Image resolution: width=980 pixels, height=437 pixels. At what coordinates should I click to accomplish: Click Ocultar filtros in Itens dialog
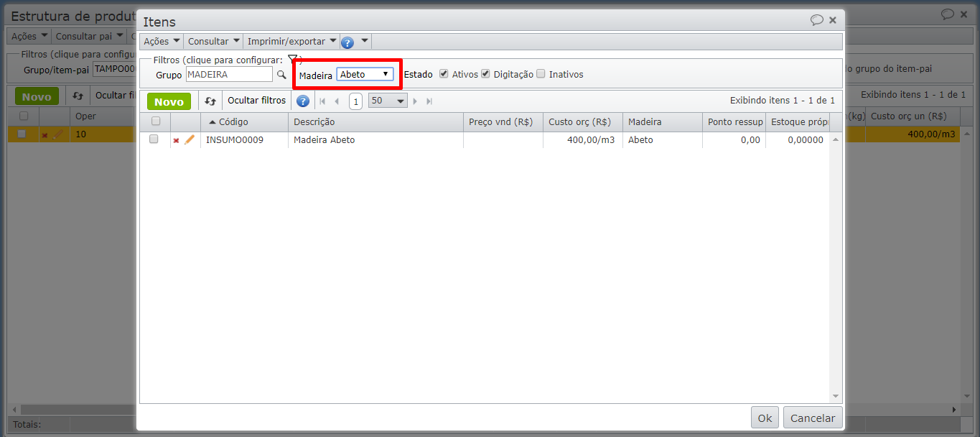click(256, 101)
